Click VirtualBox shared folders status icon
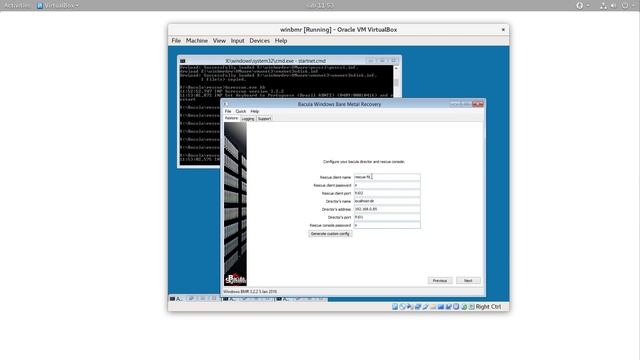Viewport: 640px width, 360px height. 433,307
